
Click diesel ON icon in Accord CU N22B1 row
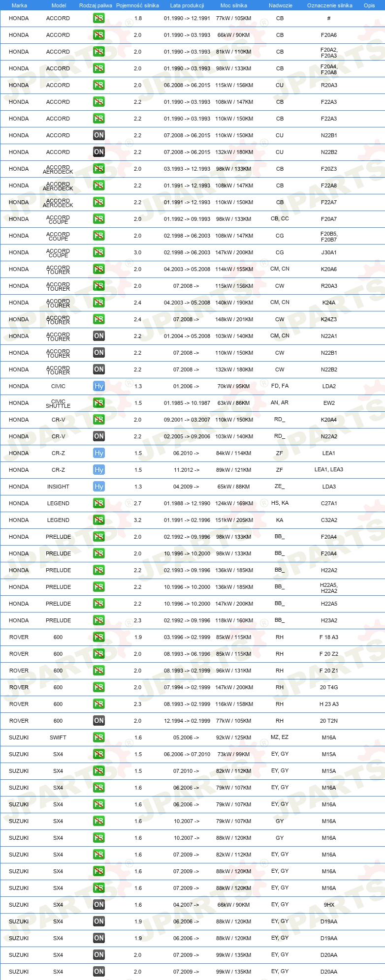pyautogui.click(x=99, y=135)
